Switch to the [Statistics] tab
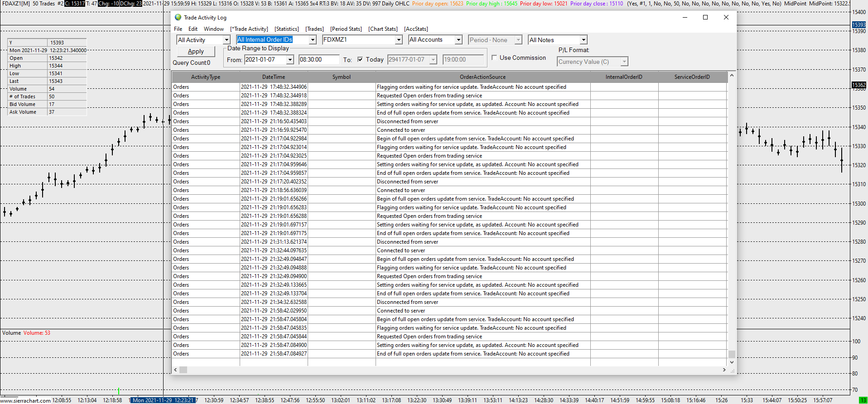The image size is (868, 404). [x=287, y=29]
